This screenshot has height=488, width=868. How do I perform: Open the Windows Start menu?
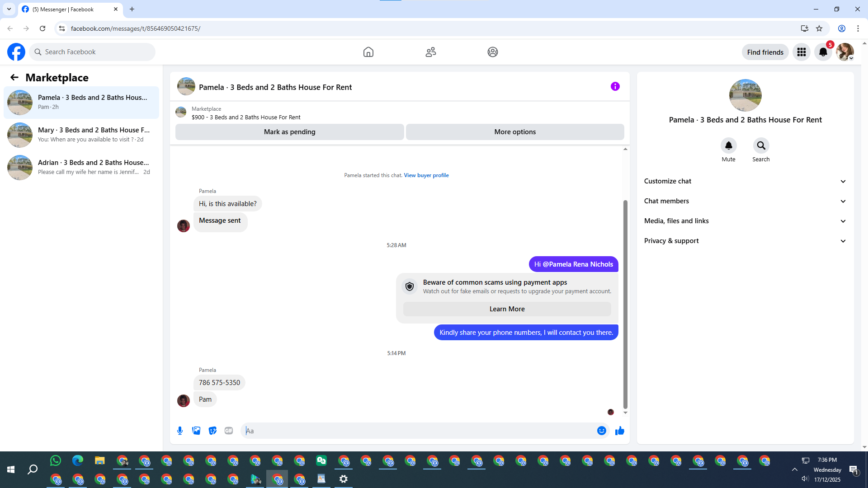pyautogui.click(x=11, y=470)
